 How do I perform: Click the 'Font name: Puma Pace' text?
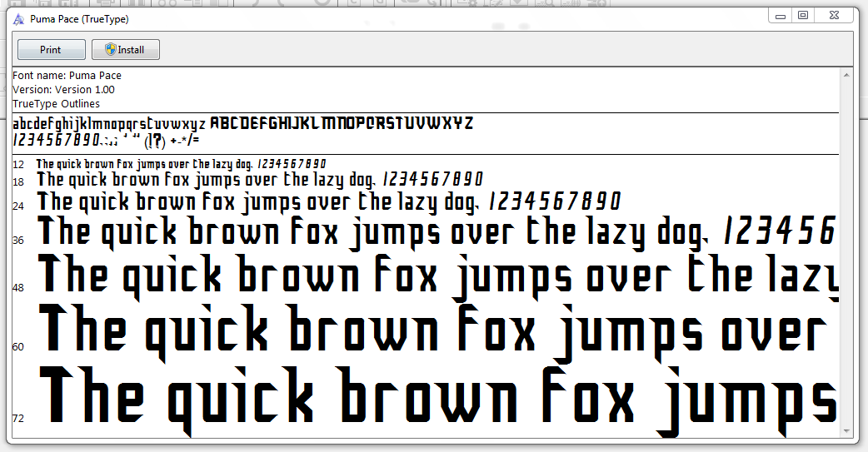coord(67,75)
